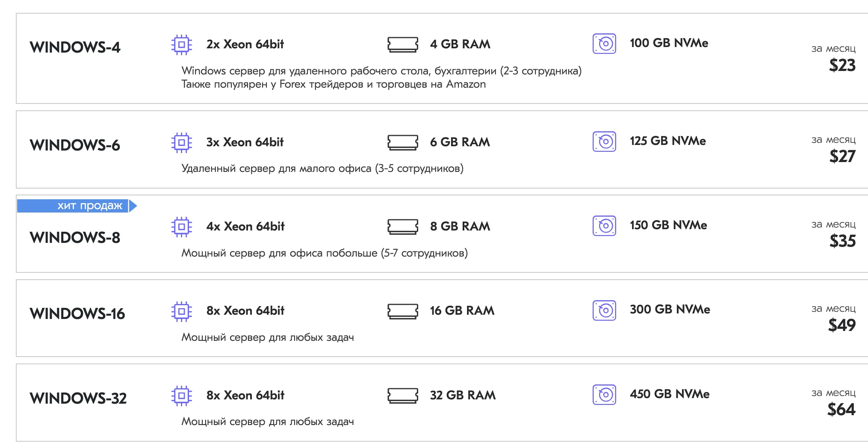Click the RAM icon beside 16 GB RAM
Viewport: 868px width, 443px height.
(x=402, y=311)
